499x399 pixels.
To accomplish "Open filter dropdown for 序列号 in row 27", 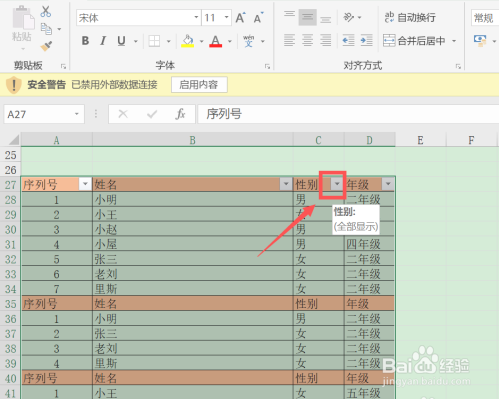I will click(85, 184).
